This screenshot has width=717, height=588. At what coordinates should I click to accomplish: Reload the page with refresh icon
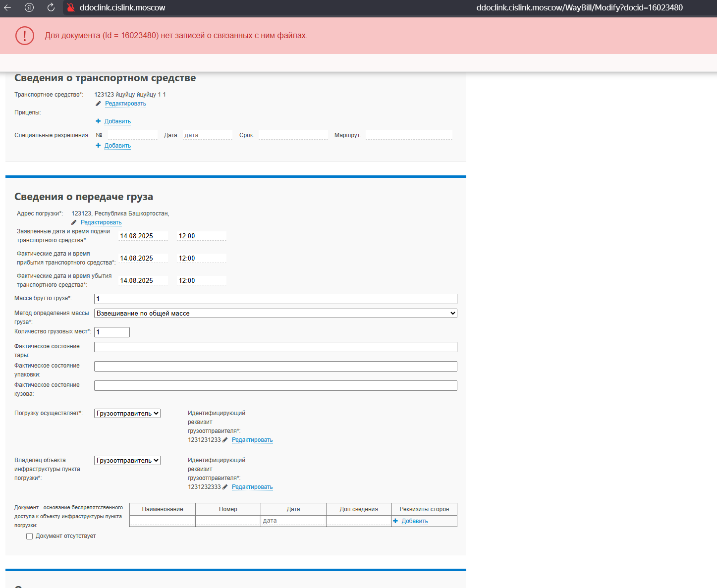pos(51,7)
